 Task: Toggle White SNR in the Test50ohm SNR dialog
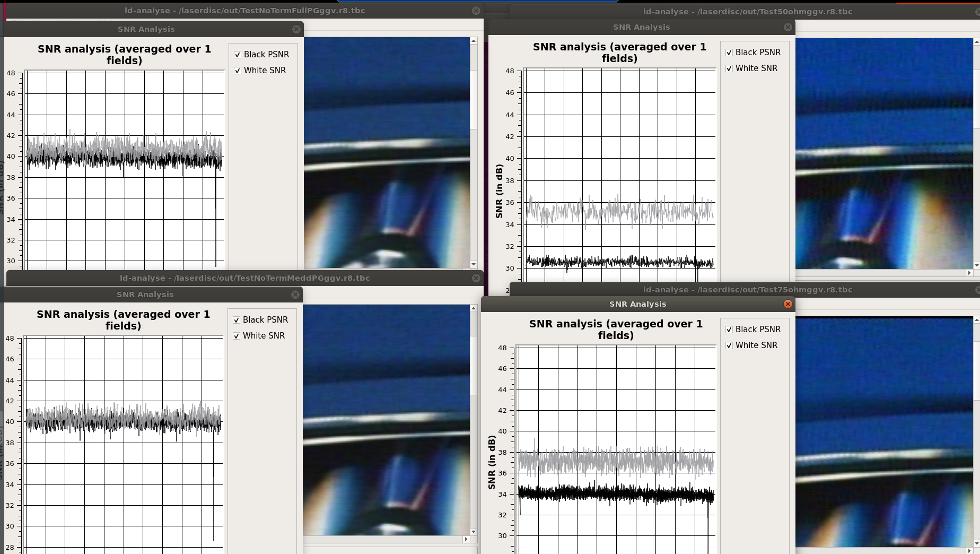pos(729,68)
